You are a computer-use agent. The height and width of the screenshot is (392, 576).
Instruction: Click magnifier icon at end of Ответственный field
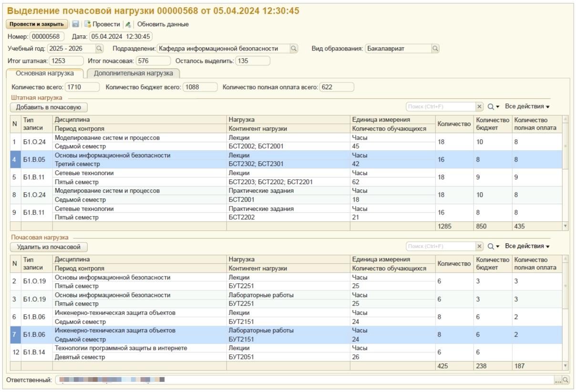[x=566, y=380]
